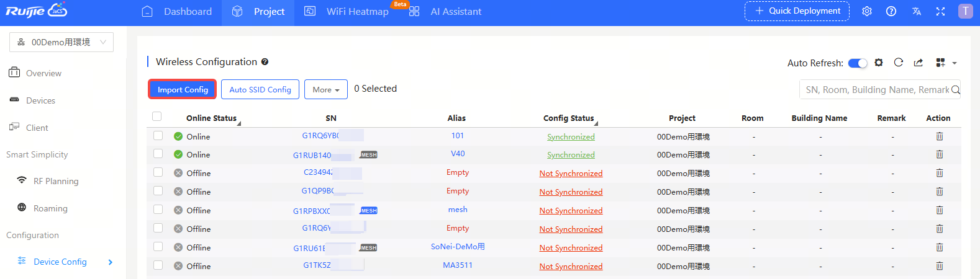This screenshot has width=980, height=279.
Task: Delete the C23494 device row
Action: tap(939, 173)
